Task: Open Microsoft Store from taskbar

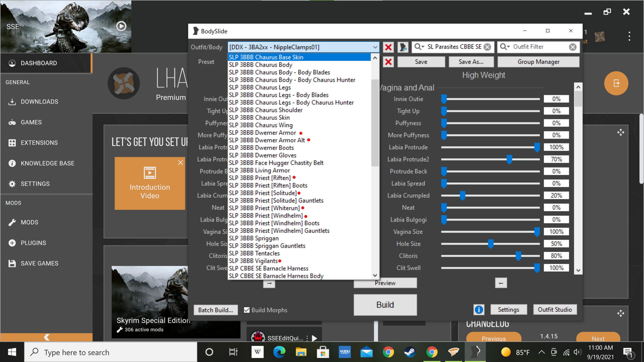Action: [x=323, y=352]
